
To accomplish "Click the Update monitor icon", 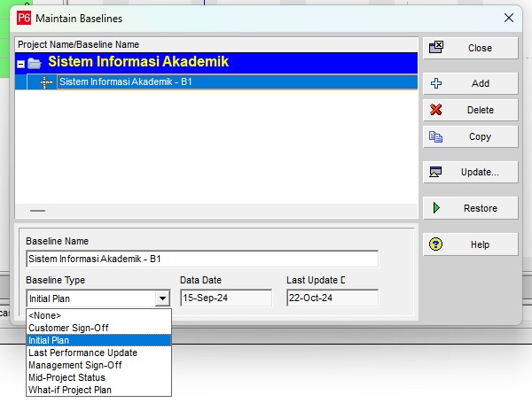I will click(x=435, y=172).
